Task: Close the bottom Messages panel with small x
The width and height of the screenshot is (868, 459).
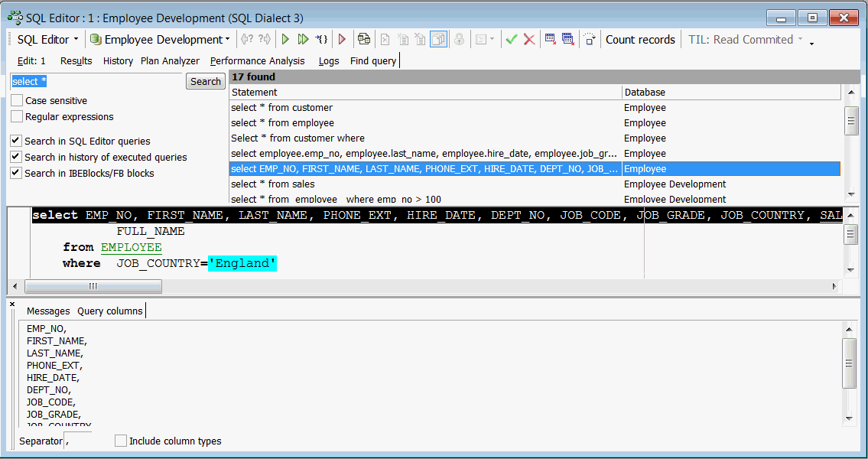Action: [12, 304]
